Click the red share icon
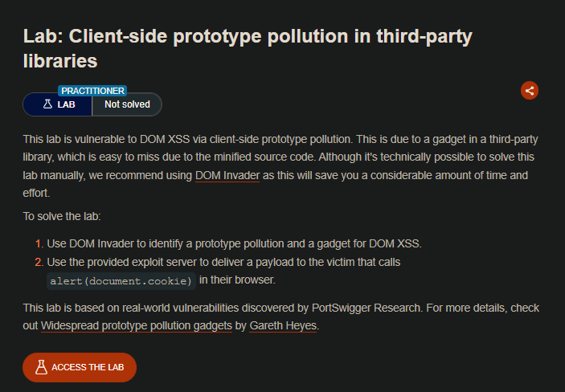Viewport: 565px width, 392px height. pyautogui.click(x=529, y=90)
